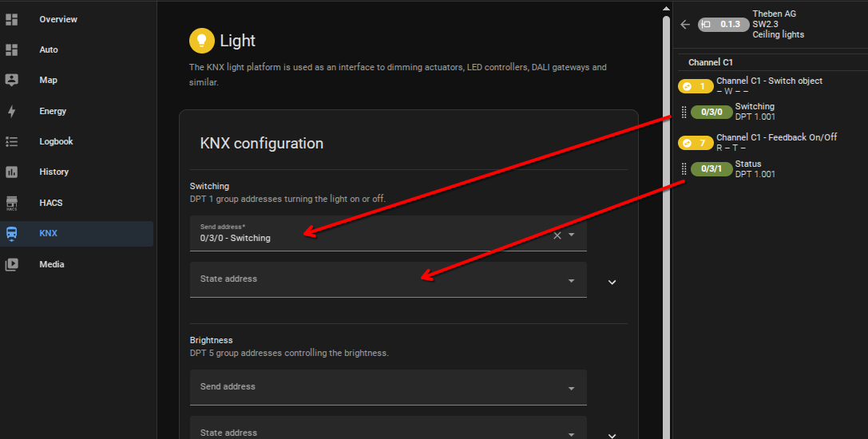Image resolution: width=868 pixels, height=439 pixels.
Task: Go back with the left arrow
Action: [x=685, y=25]
